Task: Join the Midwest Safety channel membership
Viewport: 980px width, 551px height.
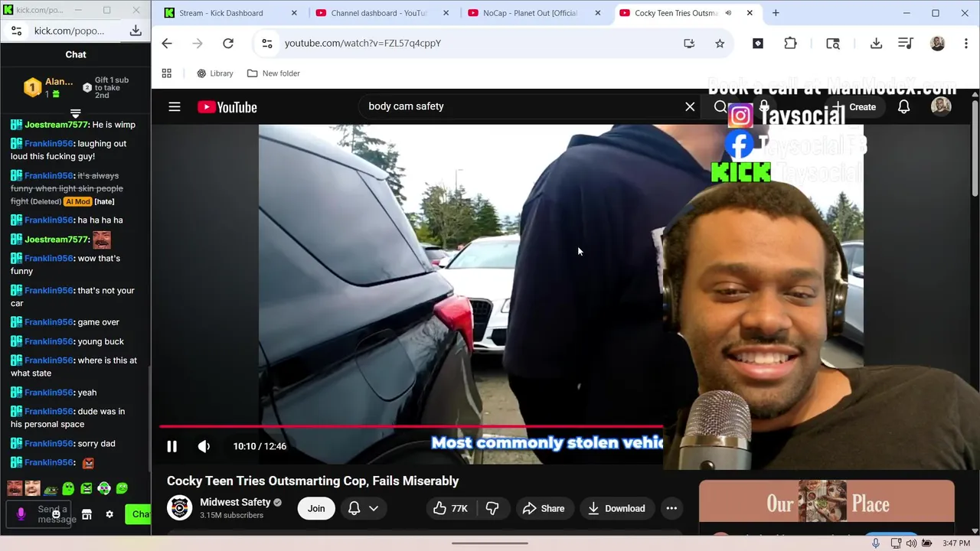Action: [316, 508]
